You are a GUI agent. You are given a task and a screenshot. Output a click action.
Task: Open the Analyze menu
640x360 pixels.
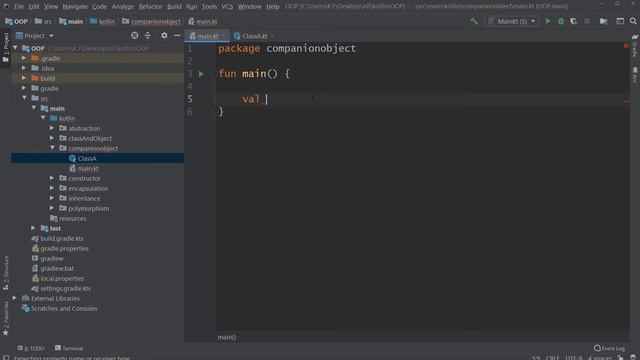[x=122, y=7]
